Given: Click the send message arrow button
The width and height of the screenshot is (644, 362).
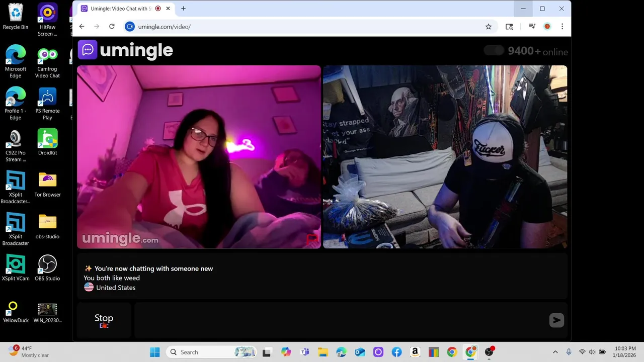Looking at the screenshot, I should (x=556, y=320).
